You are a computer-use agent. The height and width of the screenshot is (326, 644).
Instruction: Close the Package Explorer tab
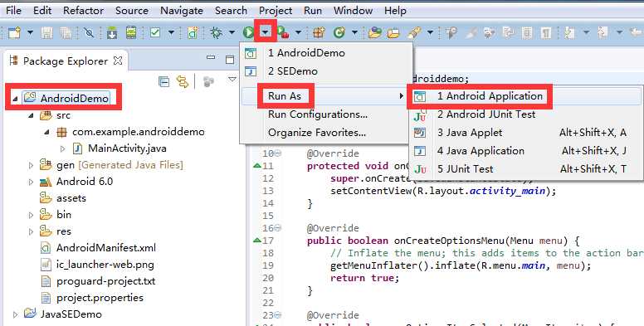[118, 61]
